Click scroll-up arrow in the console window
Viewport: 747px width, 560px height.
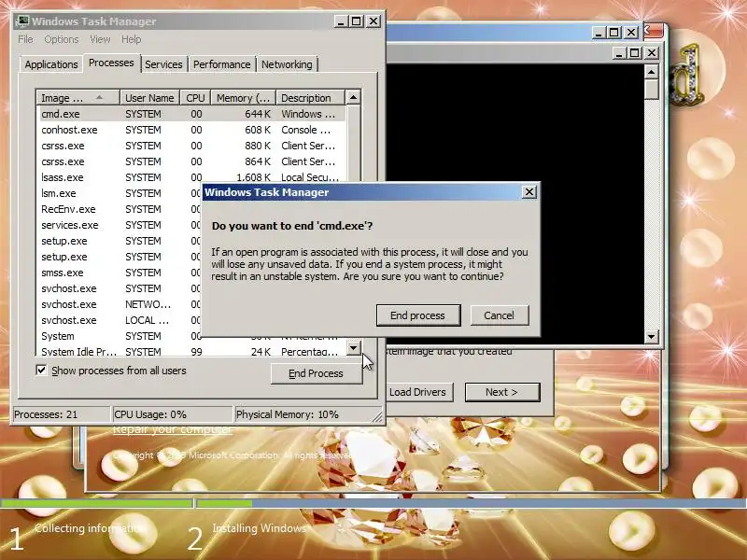point(651,72)
